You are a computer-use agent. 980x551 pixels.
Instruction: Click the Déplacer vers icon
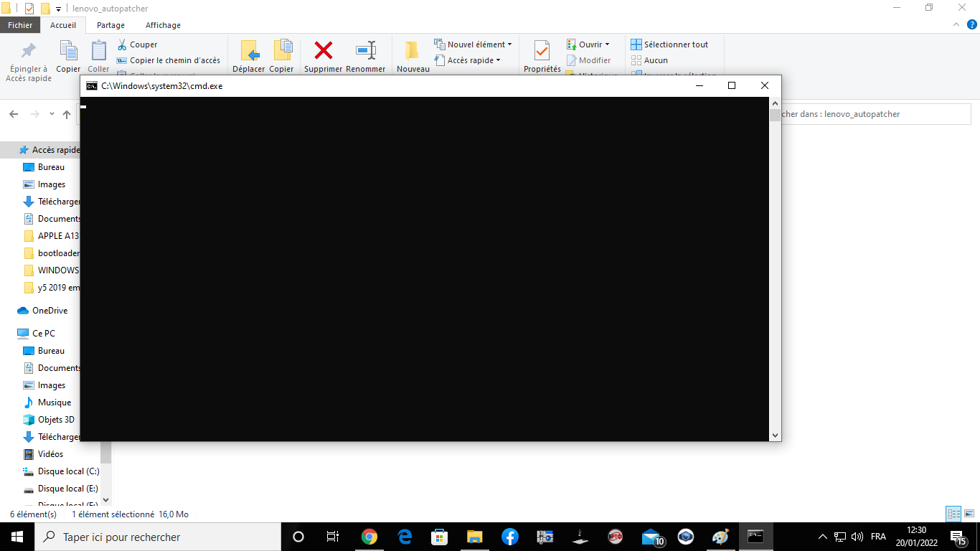click(249, 51)
